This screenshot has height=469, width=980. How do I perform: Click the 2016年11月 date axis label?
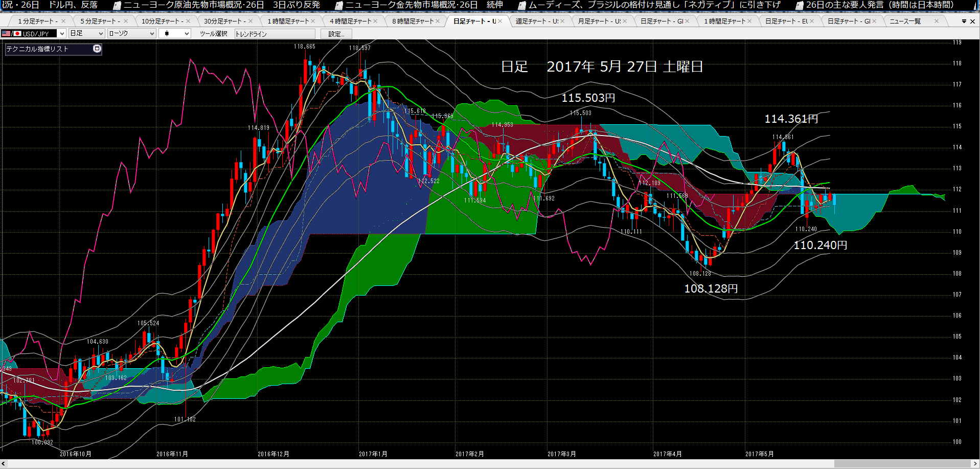coord(172,454)
